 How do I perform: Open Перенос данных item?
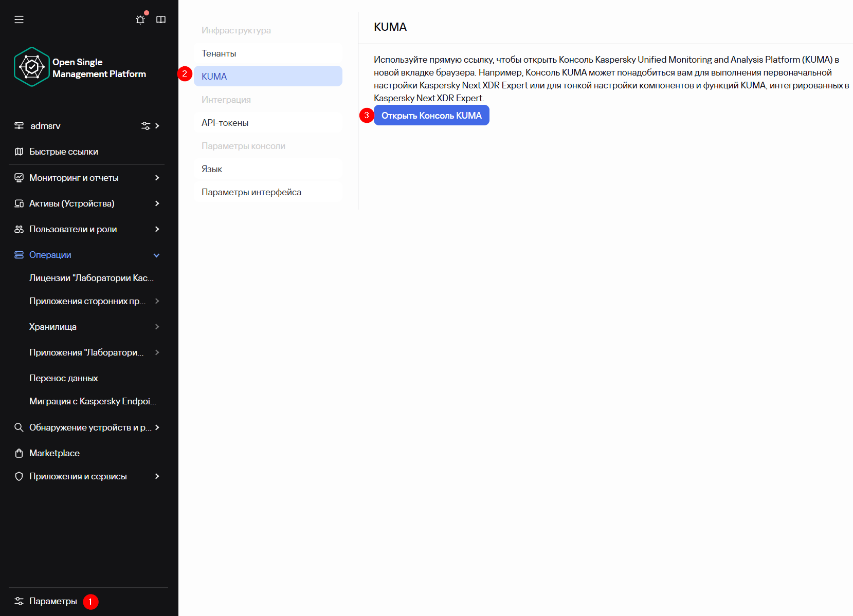tap(64, 378)
